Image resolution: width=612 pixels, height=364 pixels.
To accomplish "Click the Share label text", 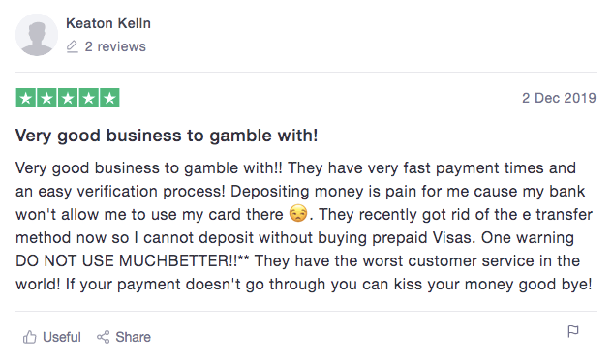I will 133,337.
